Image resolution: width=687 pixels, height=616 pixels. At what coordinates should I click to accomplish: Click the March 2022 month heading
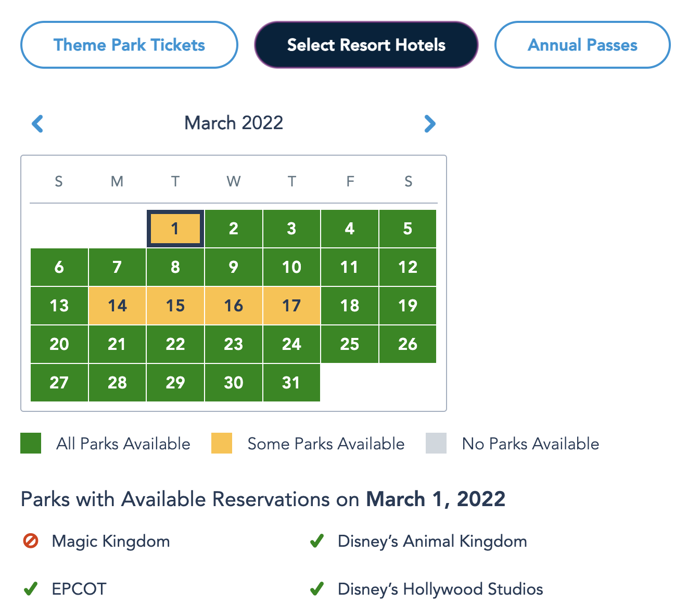point(234,123)
